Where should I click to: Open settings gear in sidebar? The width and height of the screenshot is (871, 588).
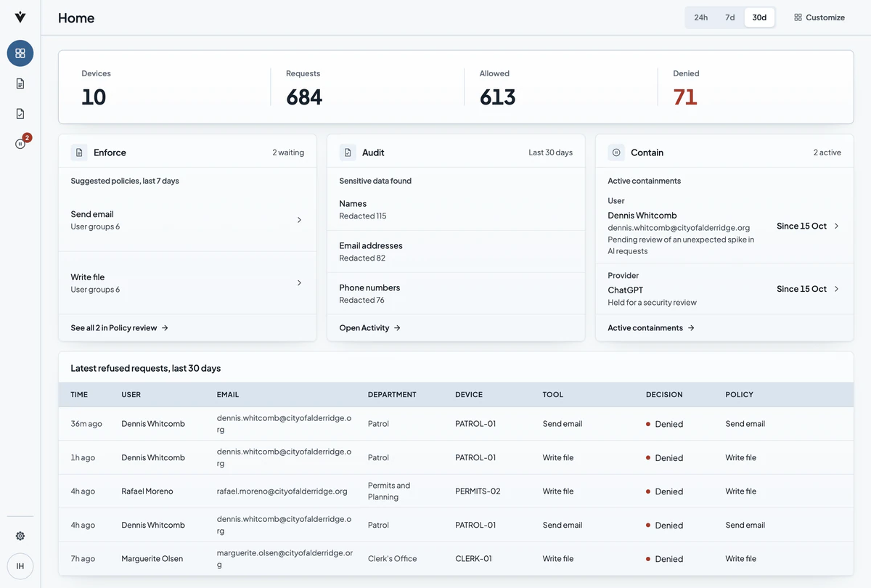[20, 536]
